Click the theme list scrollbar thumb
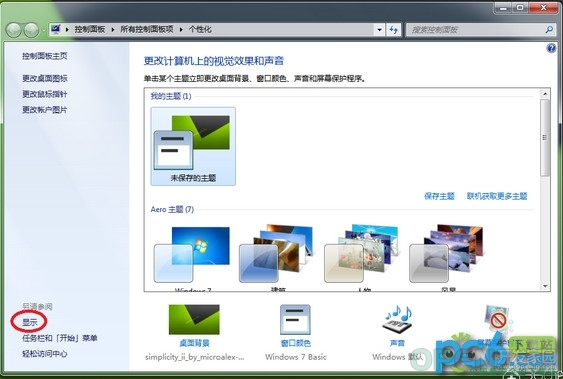 pos(545,138)
